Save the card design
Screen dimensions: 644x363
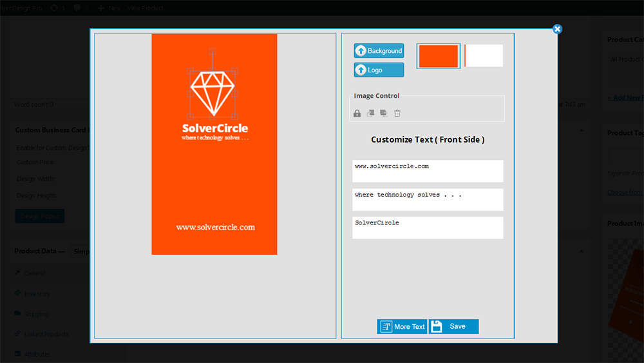[453, 326]
